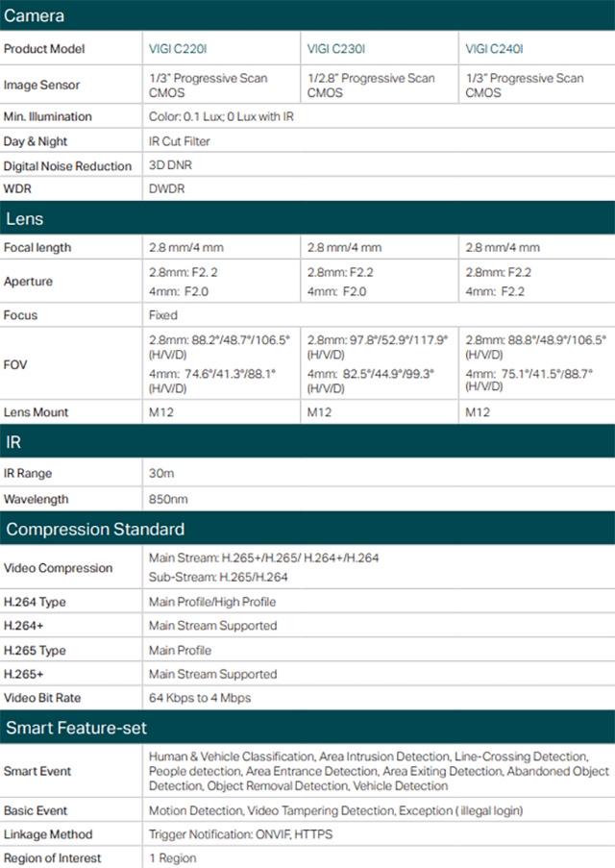Select the 3D DNR value

pyautogui.click(x=169, y=166)
